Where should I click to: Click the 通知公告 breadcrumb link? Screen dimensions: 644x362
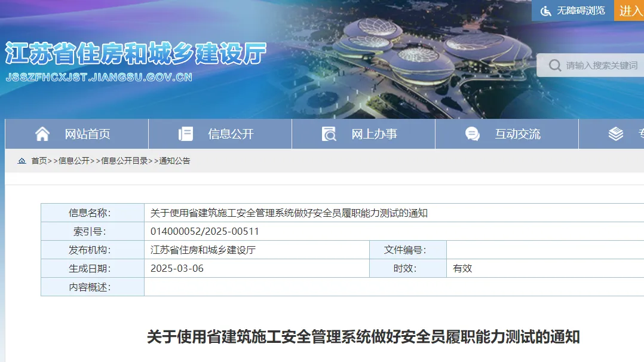point(173,160)
